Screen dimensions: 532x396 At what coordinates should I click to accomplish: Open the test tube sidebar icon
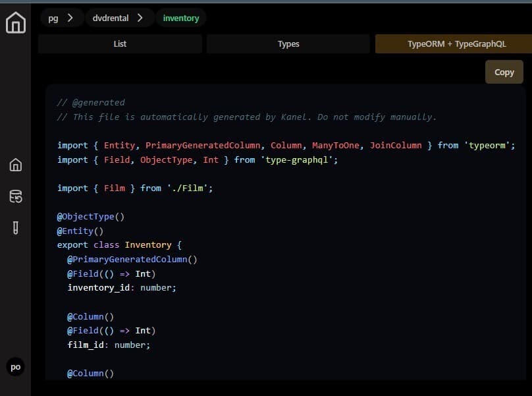click(x=16, y=228)
